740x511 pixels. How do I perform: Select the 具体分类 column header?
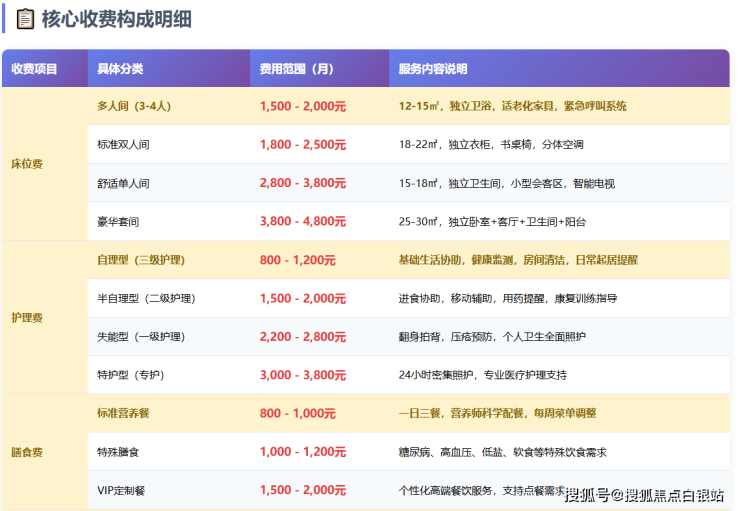120,69
